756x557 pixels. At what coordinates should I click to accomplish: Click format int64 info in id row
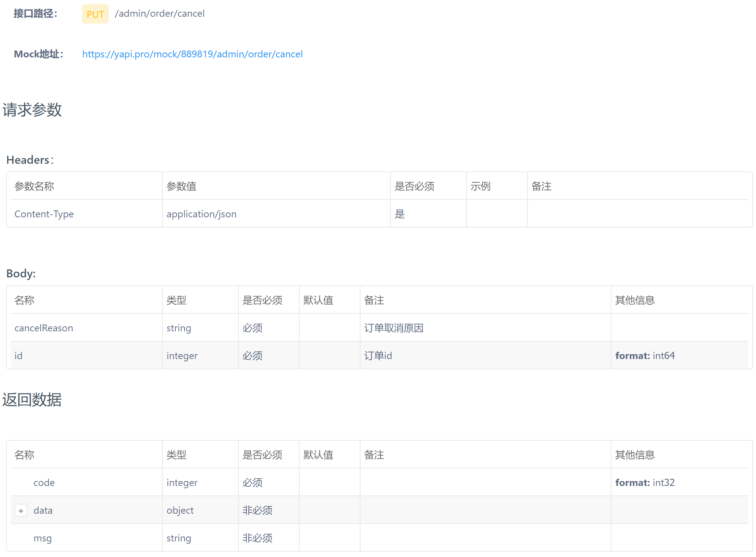(645, 356)
